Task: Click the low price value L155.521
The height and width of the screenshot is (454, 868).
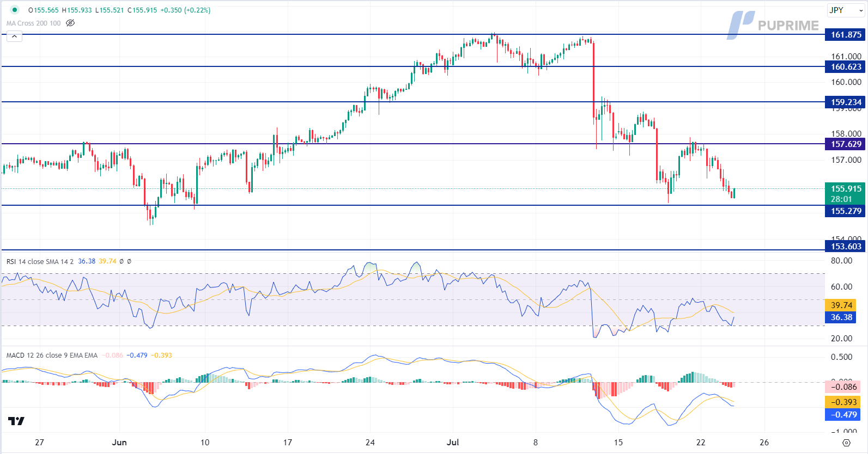Action: 110,10
